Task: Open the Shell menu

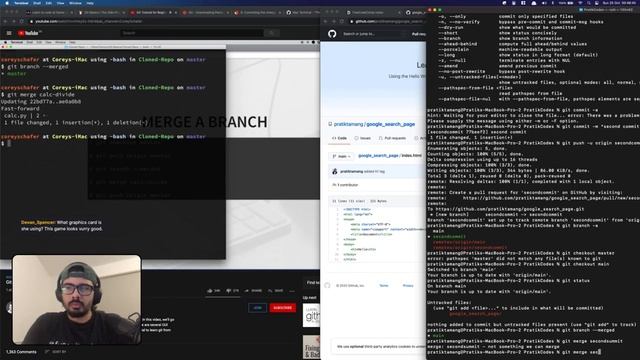Action: tap(37, 3)
